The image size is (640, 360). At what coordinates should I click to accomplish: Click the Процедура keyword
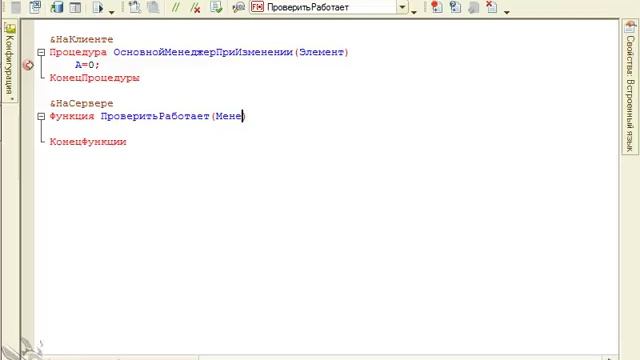(78, 52)
